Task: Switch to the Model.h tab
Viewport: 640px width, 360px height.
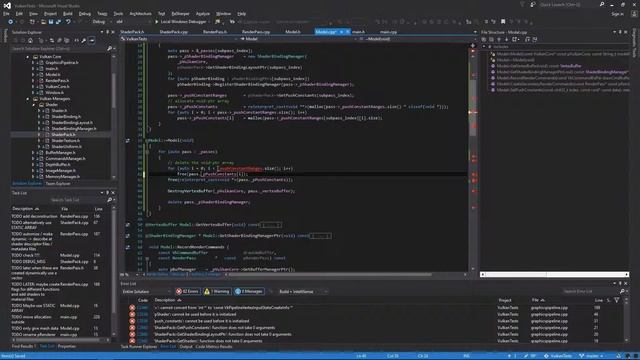Action: [x=293, y=32]
